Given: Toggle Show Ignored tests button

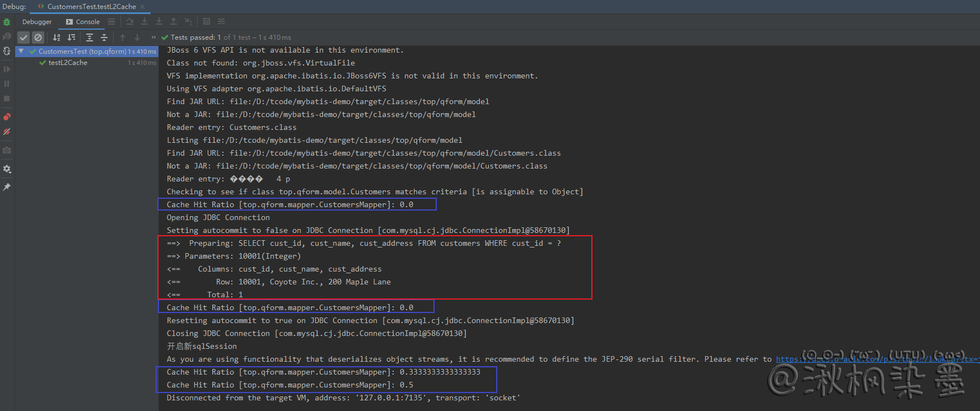Looking at the screenshot, I should point(38,38).
